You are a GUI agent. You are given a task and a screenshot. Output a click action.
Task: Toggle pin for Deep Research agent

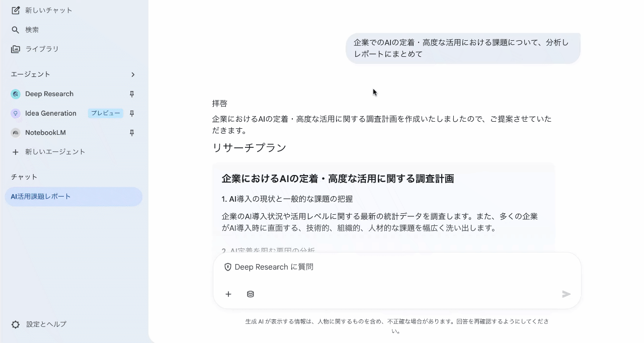[x=132, y=94]
